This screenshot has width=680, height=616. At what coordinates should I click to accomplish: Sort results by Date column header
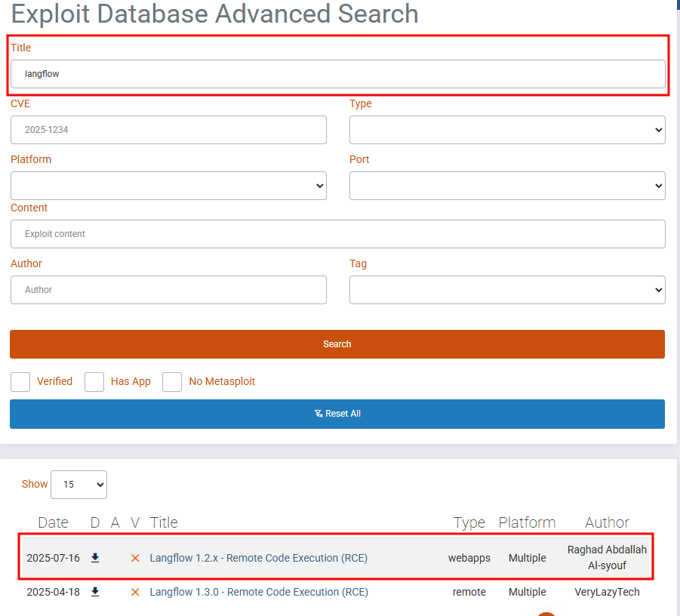click(53, 522)
